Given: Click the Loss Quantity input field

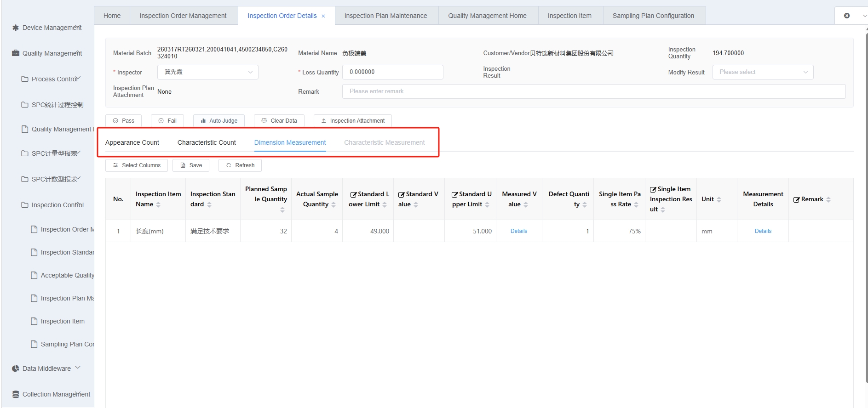Looking at the screenshot, I should click(x=393, y=72).
